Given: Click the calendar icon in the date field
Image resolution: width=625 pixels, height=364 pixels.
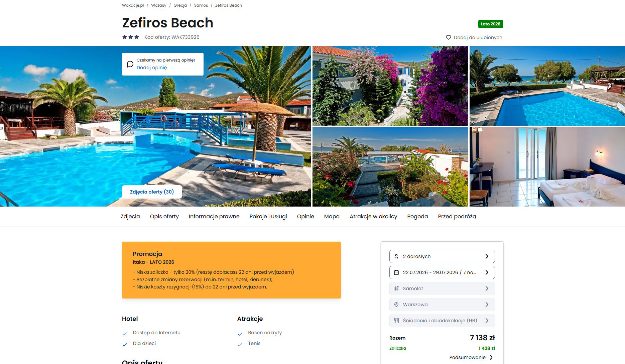Looking at the screenshot, I should pyautogui.click(x=396, y=272).
